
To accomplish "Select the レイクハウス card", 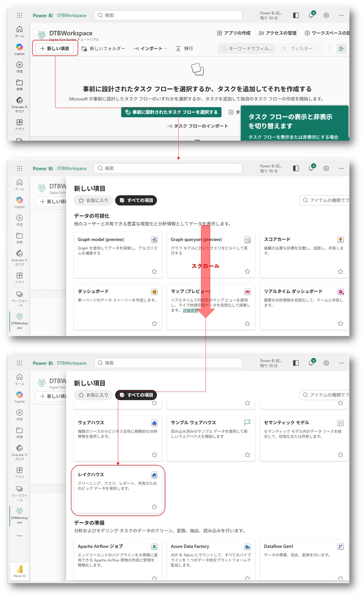I will 118,490.
